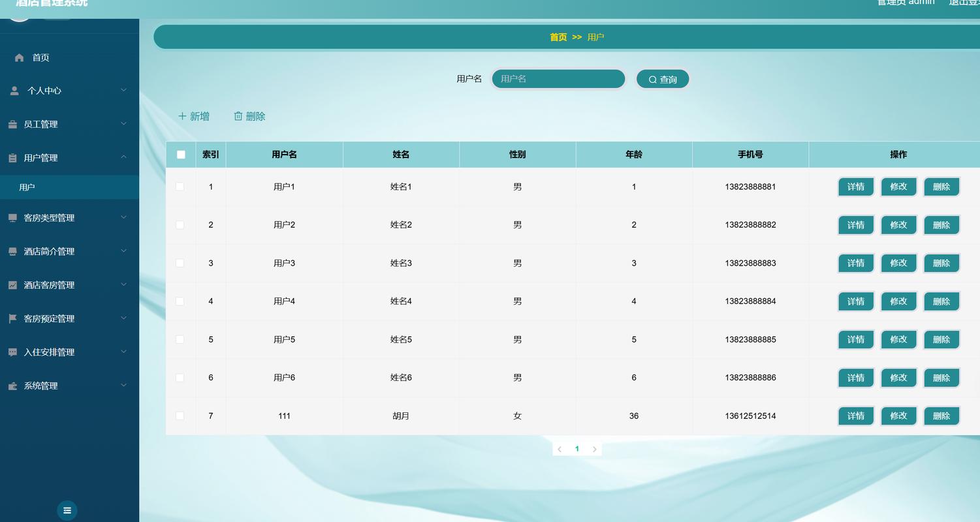This screenshot has height=522, width=980.
Task: Click the plus icon of 新增
Action: click(x=182, y=116)
